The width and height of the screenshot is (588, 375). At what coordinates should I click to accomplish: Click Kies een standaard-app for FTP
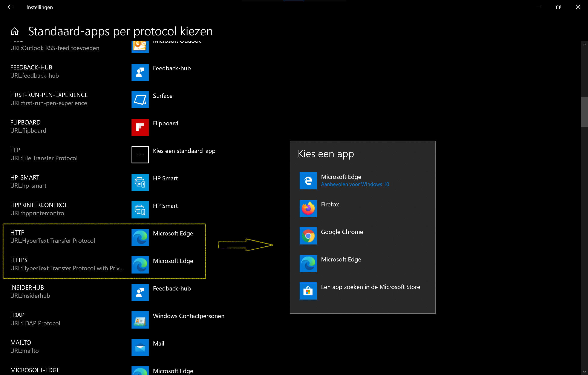(140, 155)
